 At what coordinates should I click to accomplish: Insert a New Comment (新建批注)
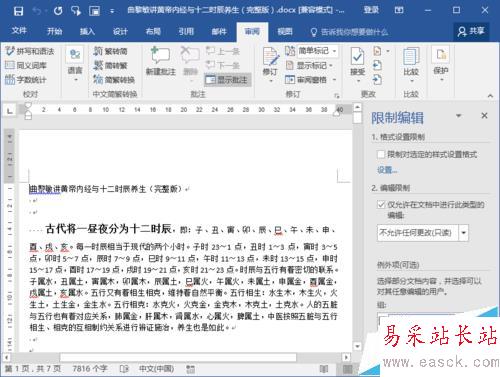(161, 61)
